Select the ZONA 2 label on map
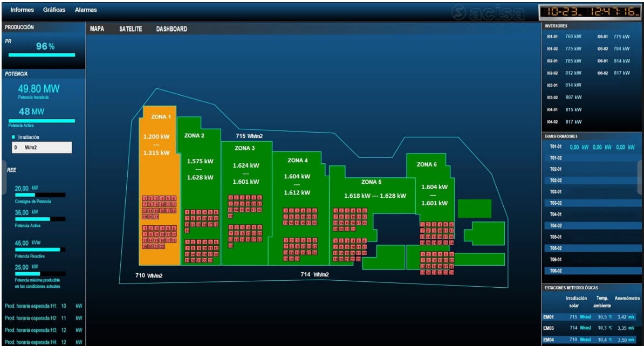 tap(194, 135)
